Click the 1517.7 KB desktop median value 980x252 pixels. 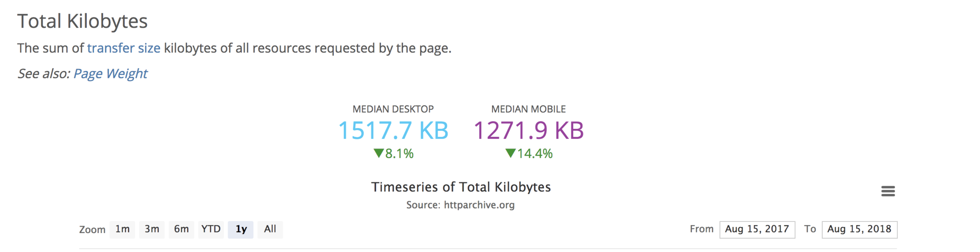(393, 130)
